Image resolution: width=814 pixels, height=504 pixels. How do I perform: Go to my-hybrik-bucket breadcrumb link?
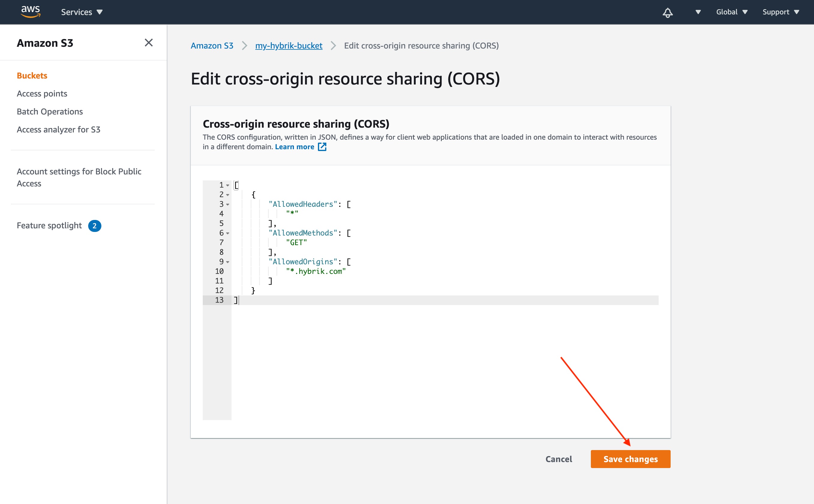[289, 46]
